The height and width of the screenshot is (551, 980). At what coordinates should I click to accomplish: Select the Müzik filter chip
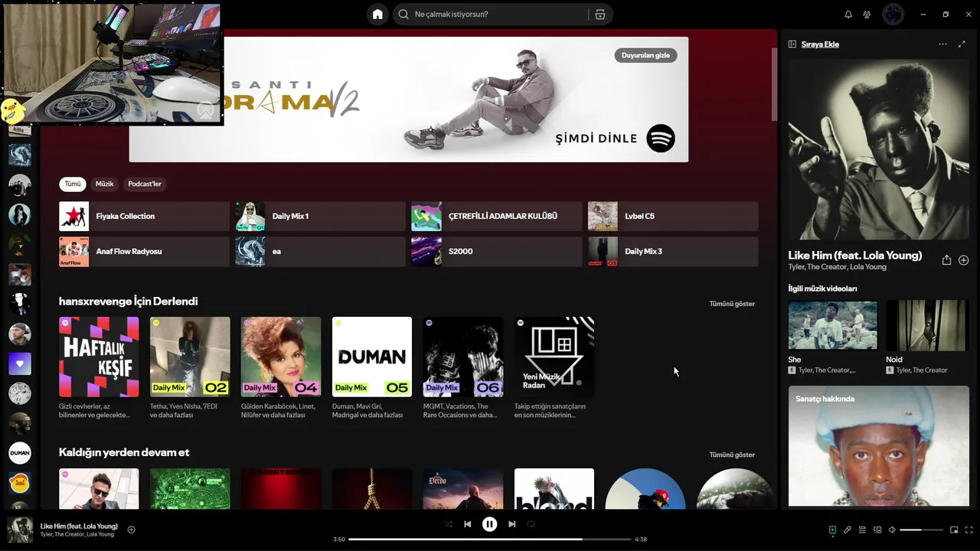(105, 184)
